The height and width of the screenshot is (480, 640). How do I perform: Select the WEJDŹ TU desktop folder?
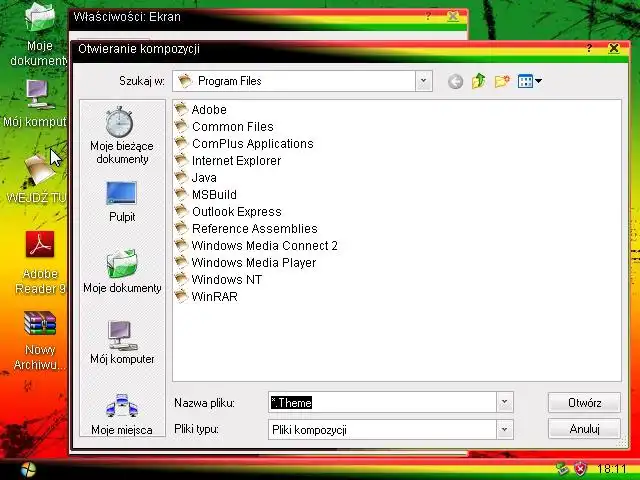pyautogui.click(x=37, y=179)
